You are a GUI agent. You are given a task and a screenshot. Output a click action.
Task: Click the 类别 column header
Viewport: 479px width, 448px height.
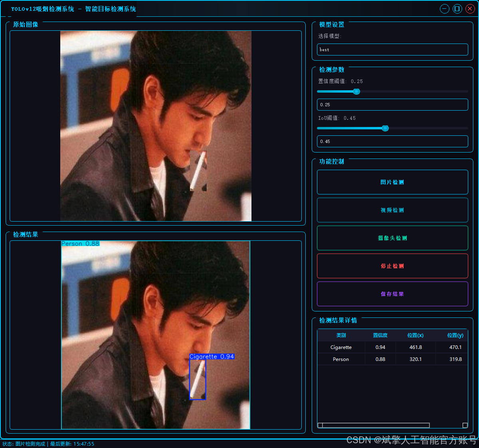click(x=341, y=335)
